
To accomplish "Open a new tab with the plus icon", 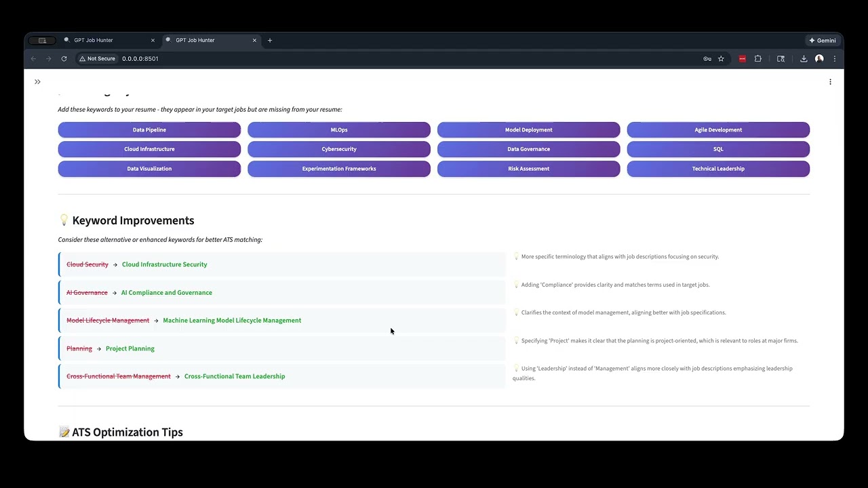I will tap(270, 40).
